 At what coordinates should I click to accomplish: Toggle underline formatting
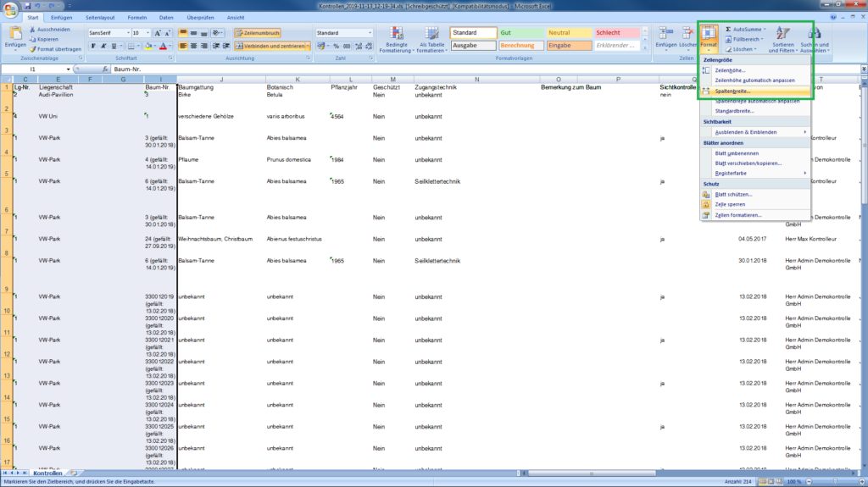tap(113, 46)
